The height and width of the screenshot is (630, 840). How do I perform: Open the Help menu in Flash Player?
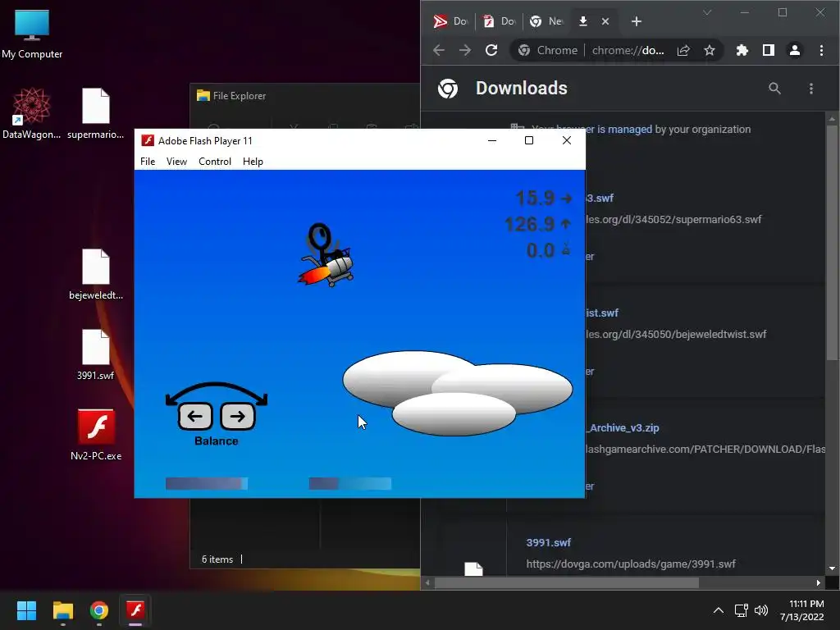point(253,162)
